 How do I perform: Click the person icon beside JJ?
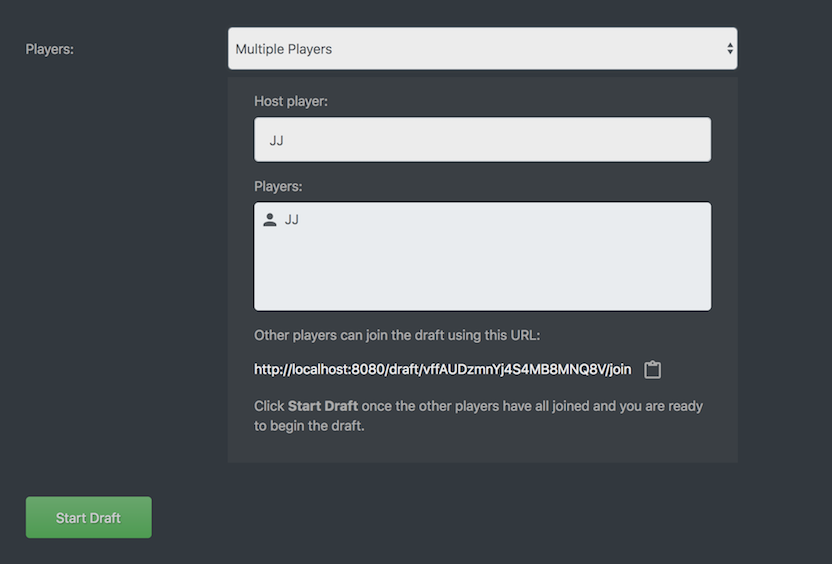coord(270,220)
